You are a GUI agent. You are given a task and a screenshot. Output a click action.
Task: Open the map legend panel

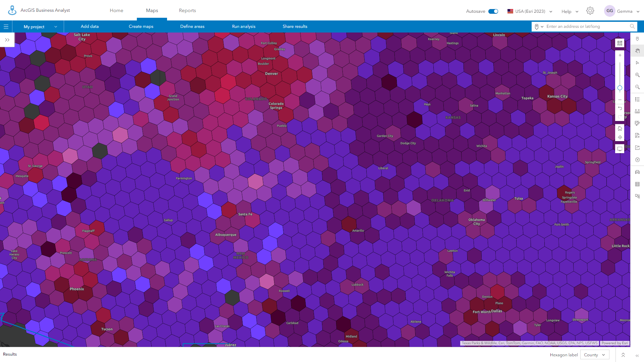638,99
